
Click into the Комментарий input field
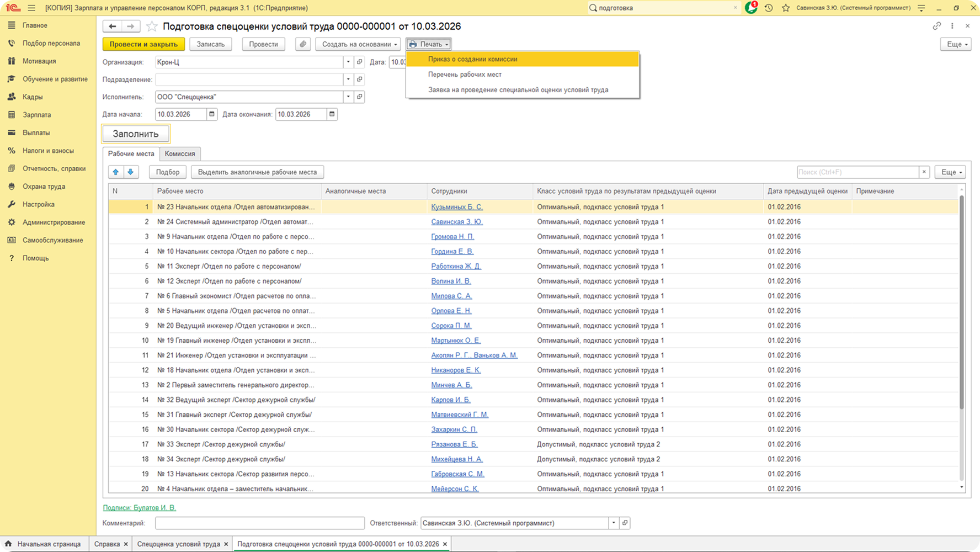[x=260, y=523]
